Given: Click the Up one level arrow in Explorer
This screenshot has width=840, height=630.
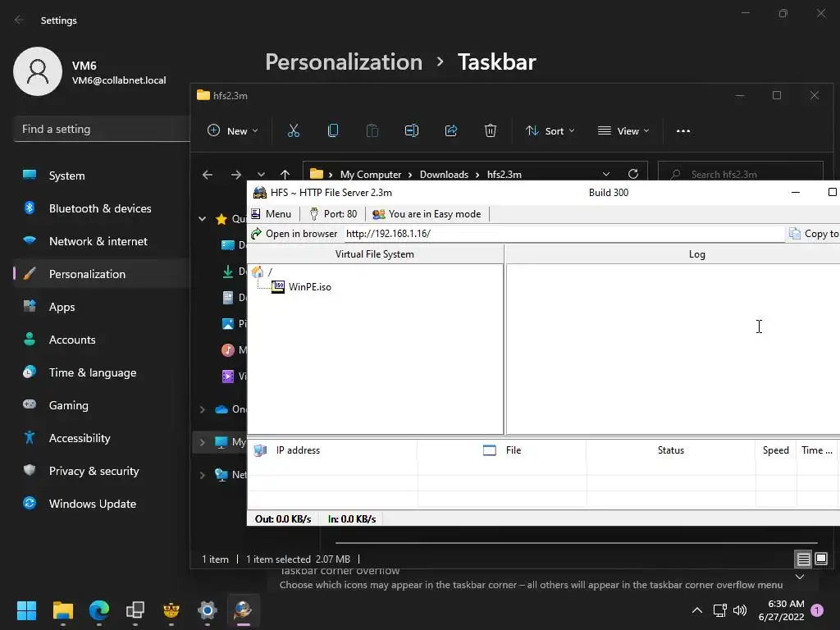Looking at the screenshot, I should pyautogui.click(x=285, y=175).
